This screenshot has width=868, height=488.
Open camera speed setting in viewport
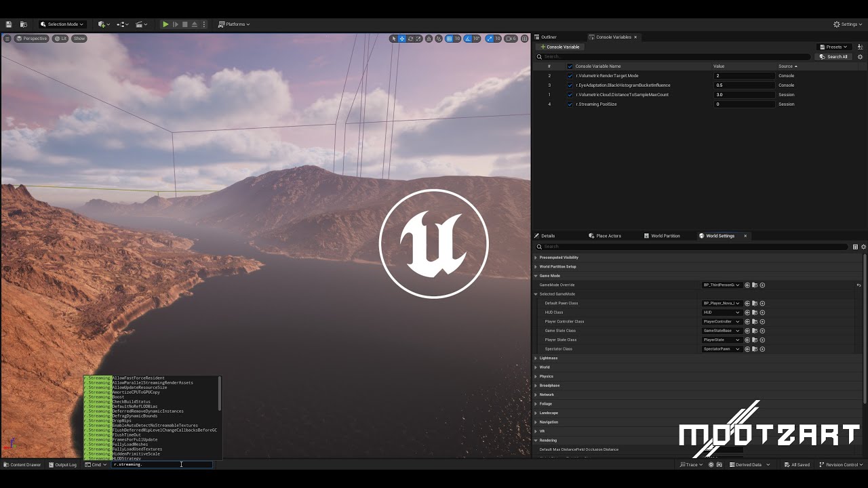[x=511, y=39]
